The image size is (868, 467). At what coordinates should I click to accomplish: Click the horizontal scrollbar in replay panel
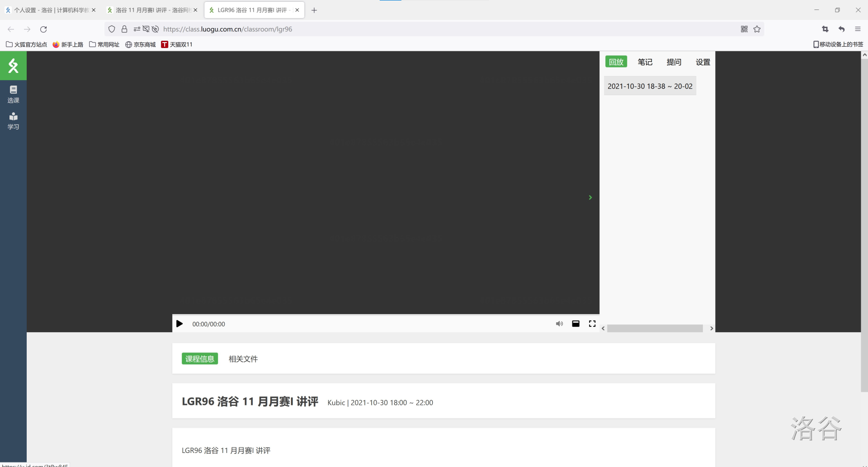pyautogui.click(x=655, y=329)
